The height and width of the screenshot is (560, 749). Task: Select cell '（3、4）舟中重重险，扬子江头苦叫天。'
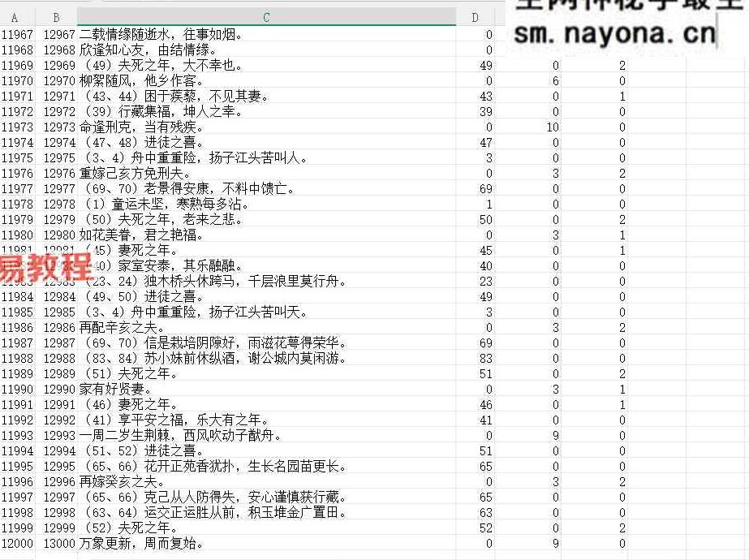pos(266,312)
